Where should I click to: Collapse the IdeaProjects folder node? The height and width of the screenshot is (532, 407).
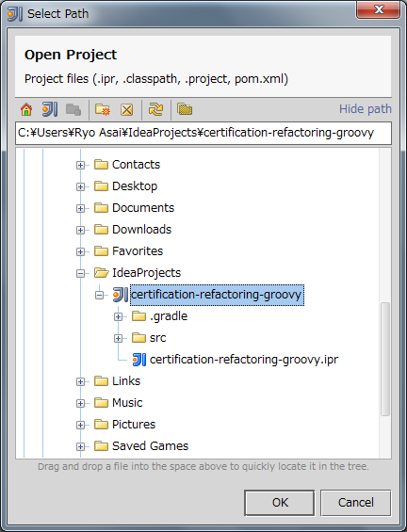[80, 273]
